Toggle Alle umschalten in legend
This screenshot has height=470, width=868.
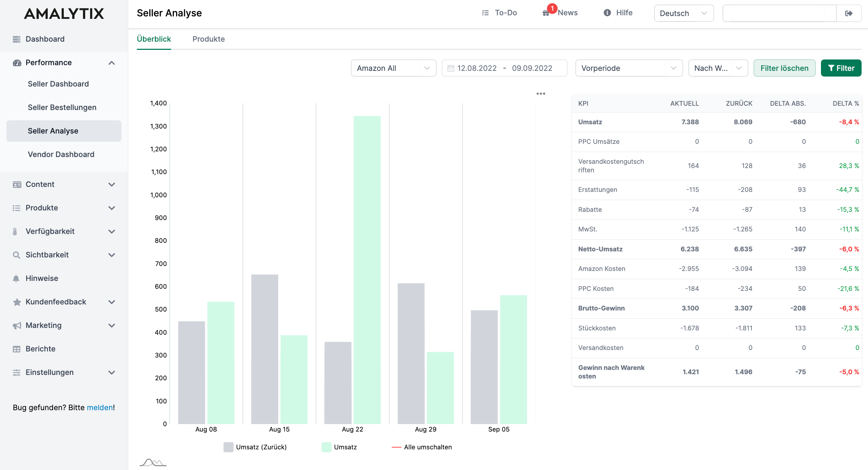click(422, 447)
